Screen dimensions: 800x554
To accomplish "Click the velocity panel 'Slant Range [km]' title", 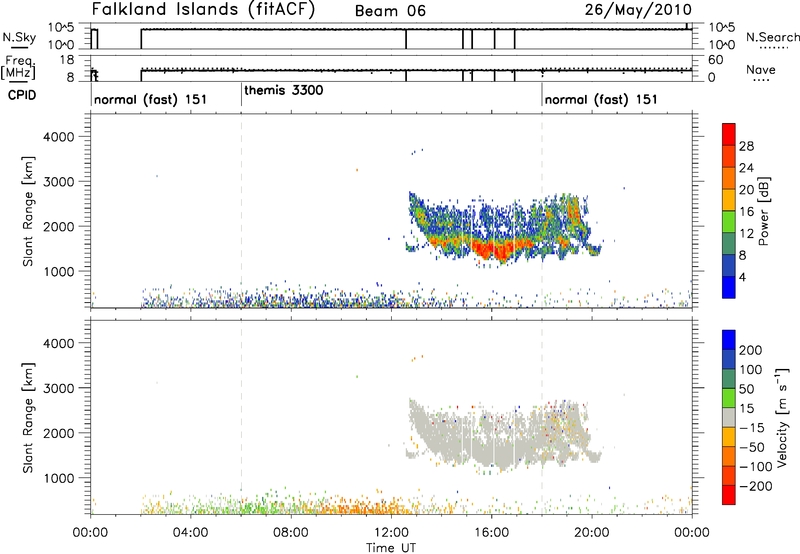I will [x=28, y=418].
